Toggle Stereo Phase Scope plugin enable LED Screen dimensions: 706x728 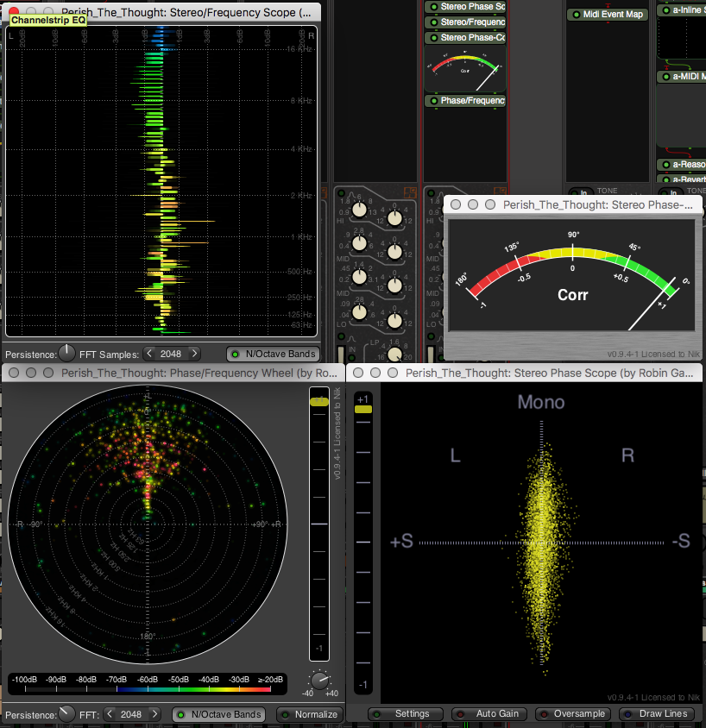click(x=432, y=7)
